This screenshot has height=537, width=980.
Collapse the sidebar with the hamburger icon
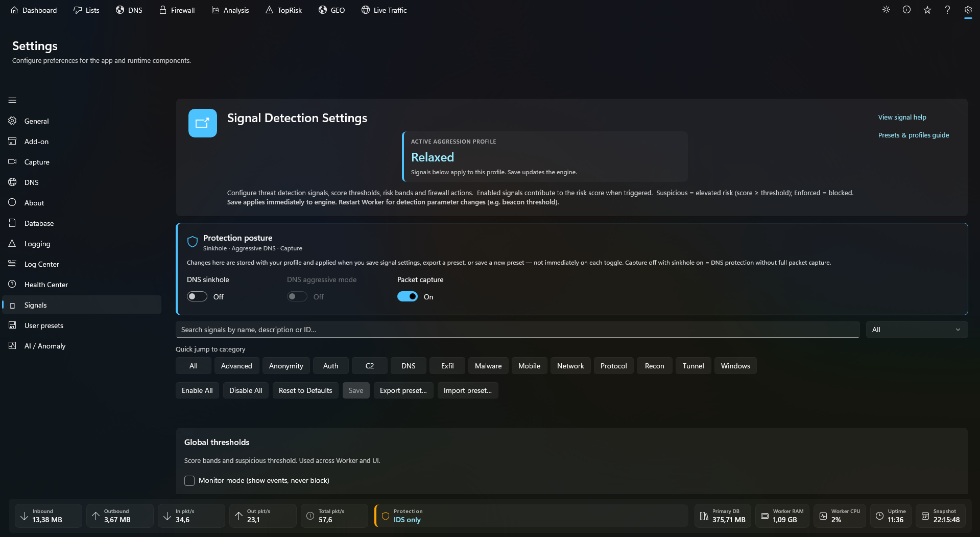coord(12,100)
